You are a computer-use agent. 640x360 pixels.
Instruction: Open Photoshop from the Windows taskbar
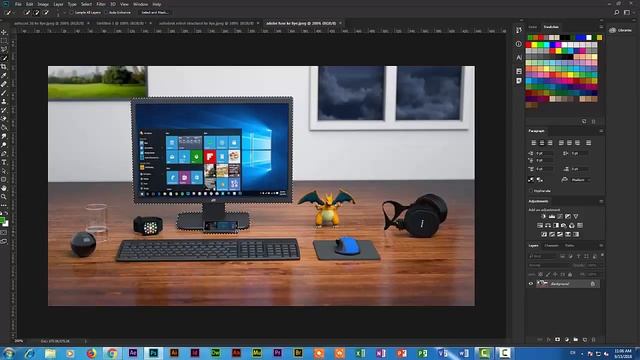tap(153, 353)
